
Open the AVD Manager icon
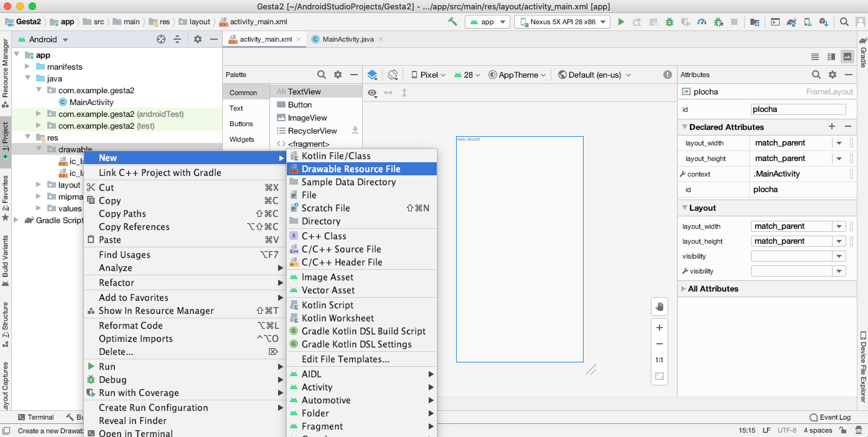pos(808,22)
